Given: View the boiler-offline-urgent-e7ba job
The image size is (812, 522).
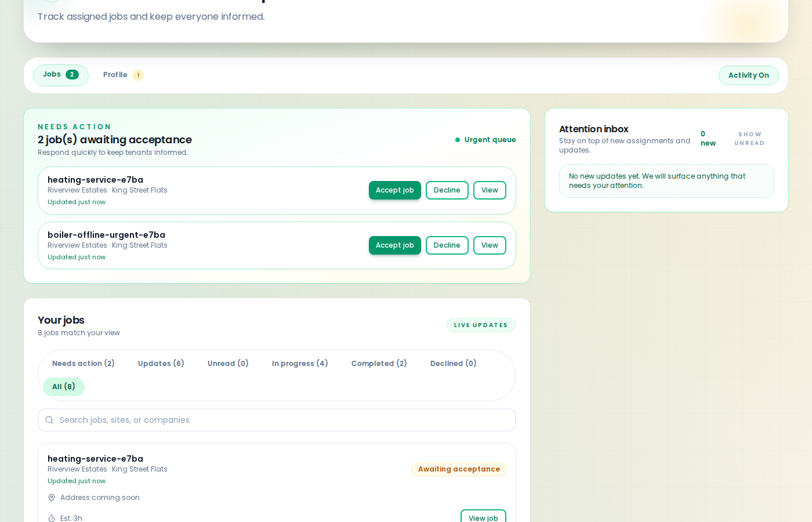Looking at the screenshot, I should 490,245.
